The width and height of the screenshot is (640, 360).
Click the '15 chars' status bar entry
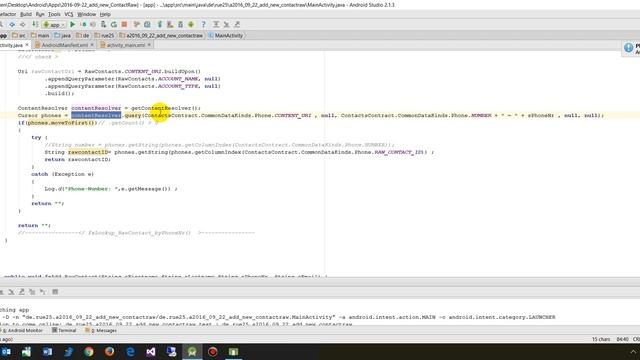[601, 340]
